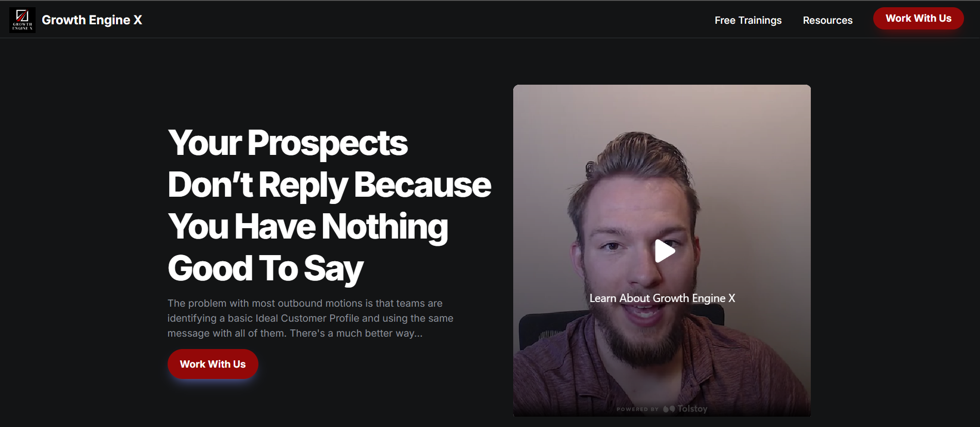Click the white play triangle icon
980x427 pixels.
tap(664, 251)
